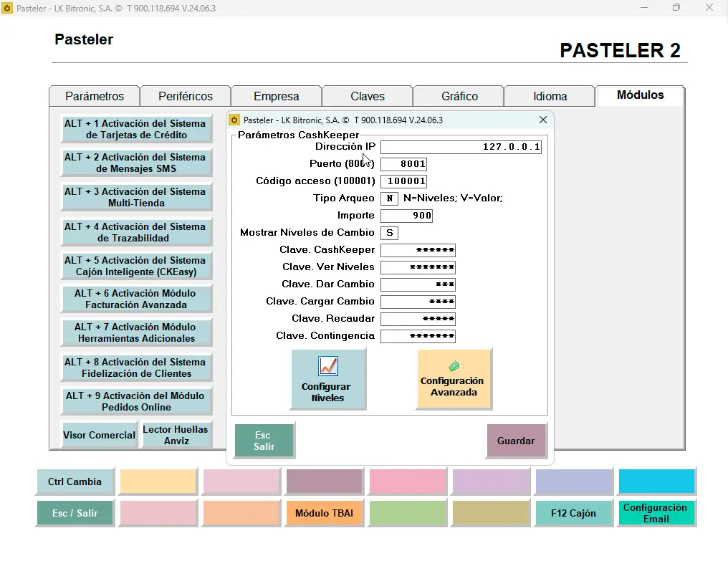Click the CashKeeper dialog title bar icon
Image resolution: width=728 pixels, height=561 pixels.
tap(234, 120)
